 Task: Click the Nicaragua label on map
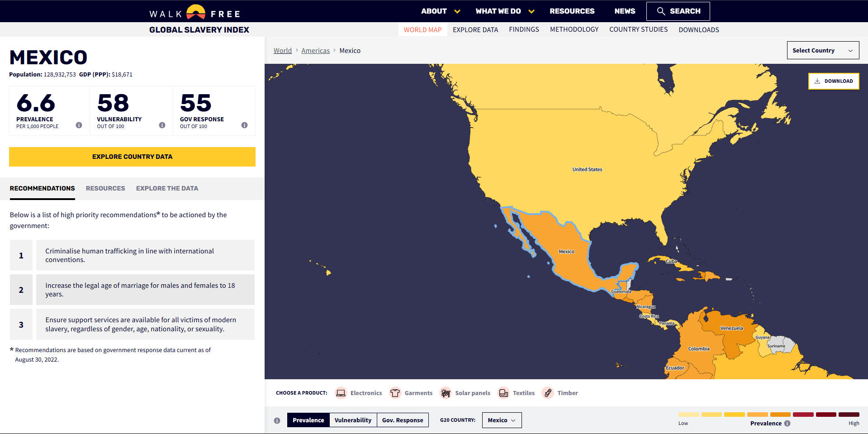pos(646,307)
